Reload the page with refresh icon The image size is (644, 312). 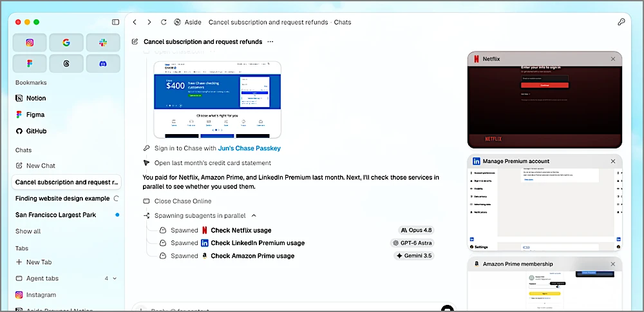point(164,22)
